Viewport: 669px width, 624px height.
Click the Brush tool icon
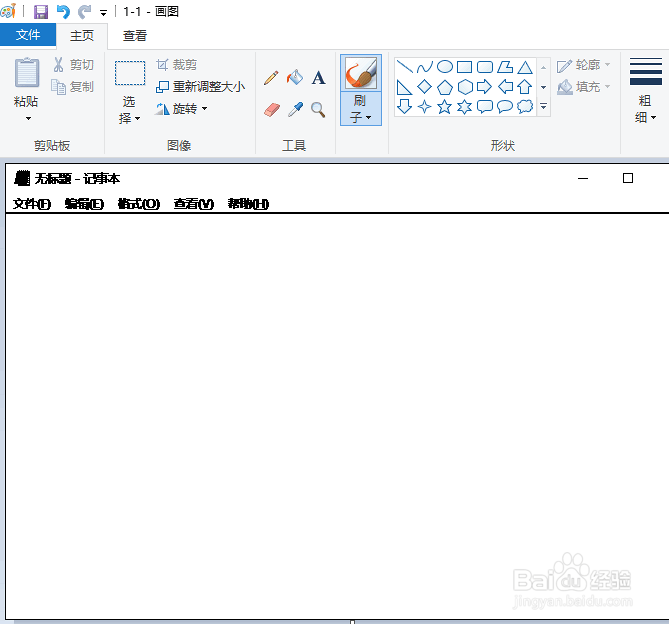pyautogui.click(x=361, y=73)
